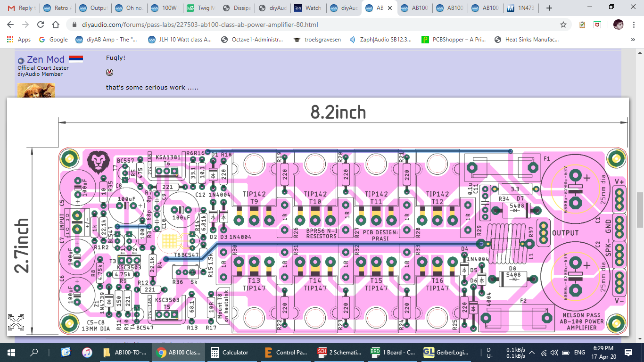Image resolution: width=644 pixels, height=362 pixels.
Task: Bookmark this page with the star icon
Action: click(563, 25)
